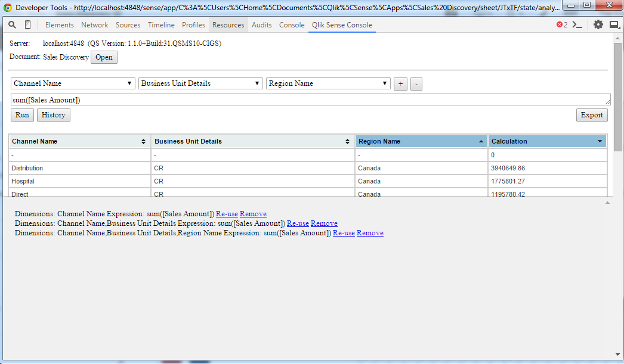Re-use the Channel Name,Business Unit Details entry
Screen dimensions: 624x364
pyautogui.click(x=298, y=223)
